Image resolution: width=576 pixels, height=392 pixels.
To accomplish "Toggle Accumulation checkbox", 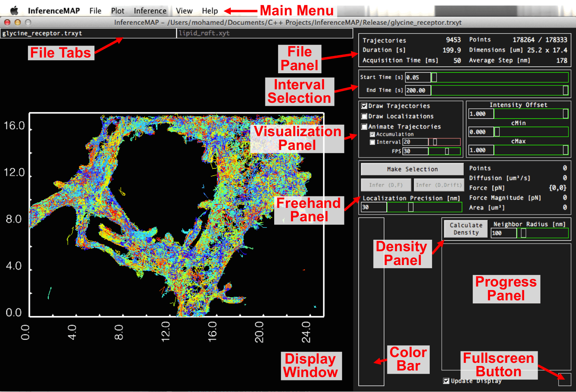I will point(372,134).
